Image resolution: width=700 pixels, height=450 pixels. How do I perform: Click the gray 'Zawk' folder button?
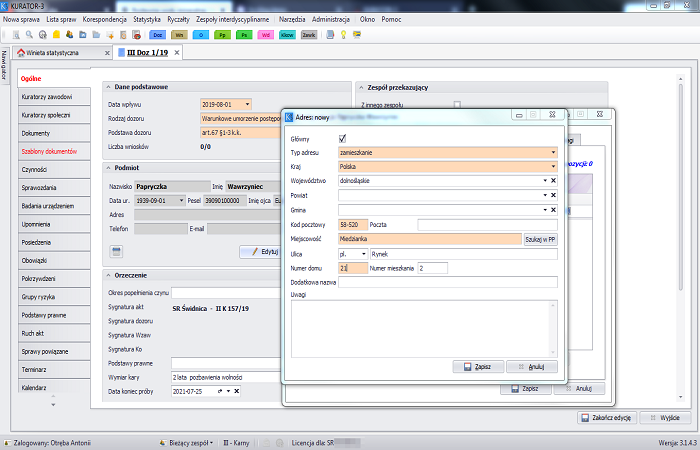[309, 35]
